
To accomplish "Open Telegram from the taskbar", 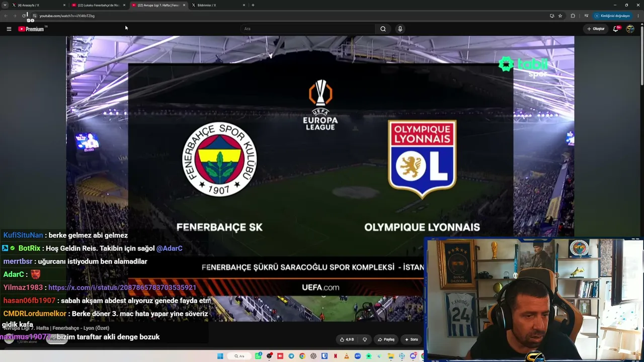I will click(x=291, y=356).
